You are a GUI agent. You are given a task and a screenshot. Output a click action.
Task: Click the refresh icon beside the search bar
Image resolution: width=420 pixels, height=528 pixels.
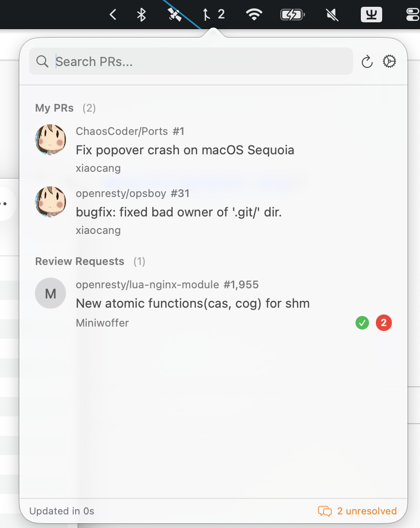point(367,62)
